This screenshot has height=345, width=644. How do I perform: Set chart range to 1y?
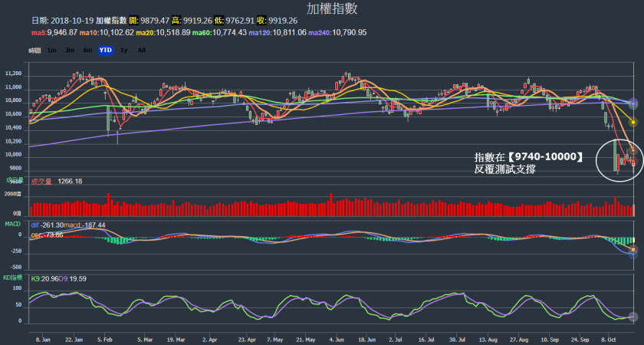pos(123,50)
